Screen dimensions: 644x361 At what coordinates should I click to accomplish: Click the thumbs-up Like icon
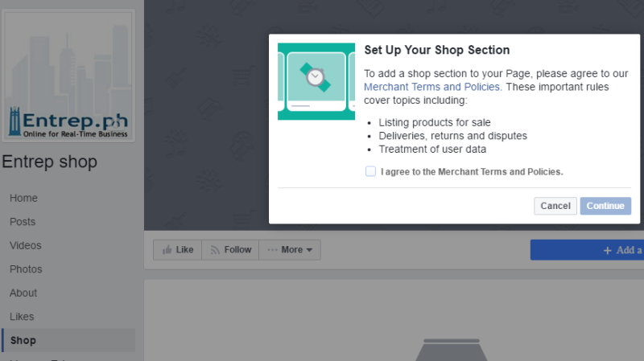[x=167, y=250]
